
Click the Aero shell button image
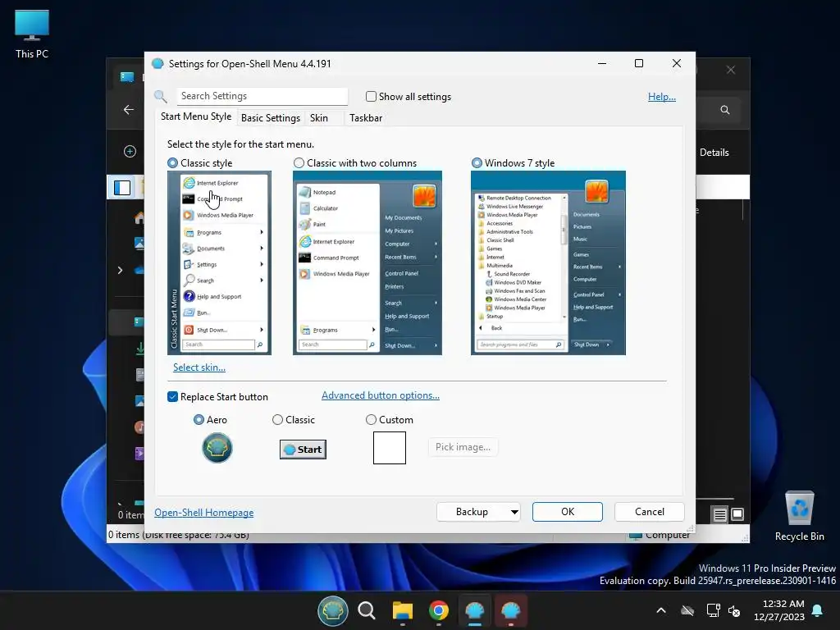217,448
